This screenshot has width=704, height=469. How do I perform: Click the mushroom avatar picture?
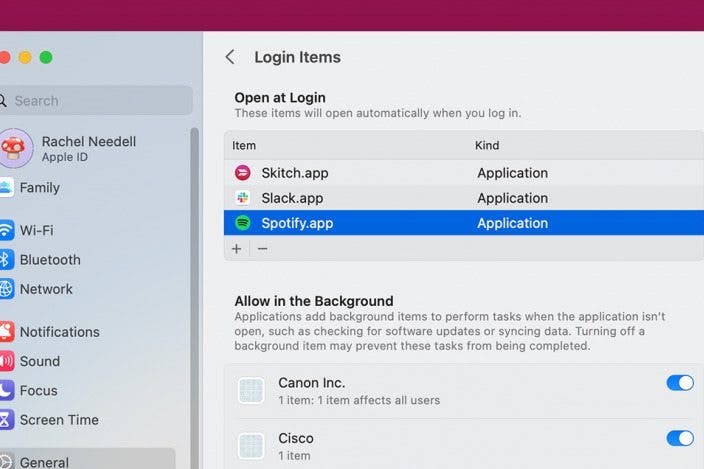pos(15,149)
